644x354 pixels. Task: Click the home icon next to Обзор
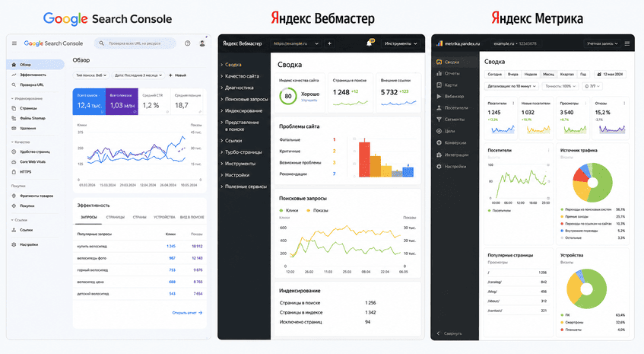[14, 65]
